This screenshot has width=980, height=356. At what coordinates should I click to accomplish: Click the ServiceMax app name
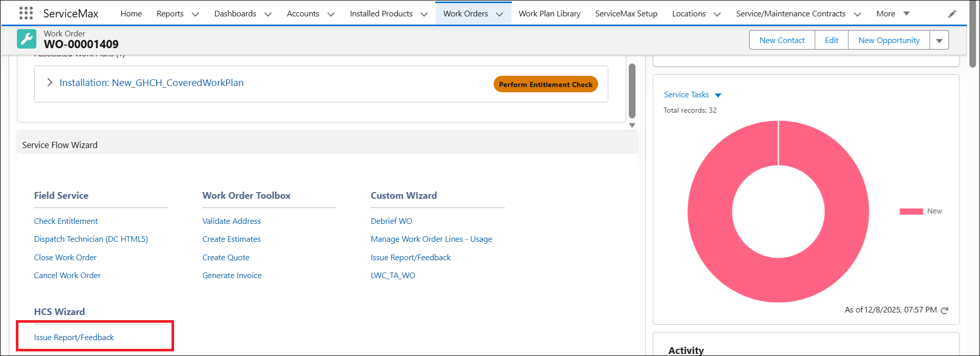point(71,14)
